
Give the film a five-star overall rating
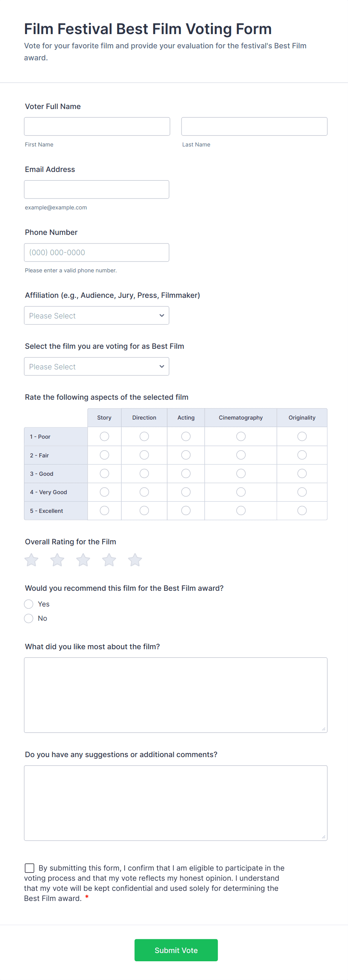[135, 560]
